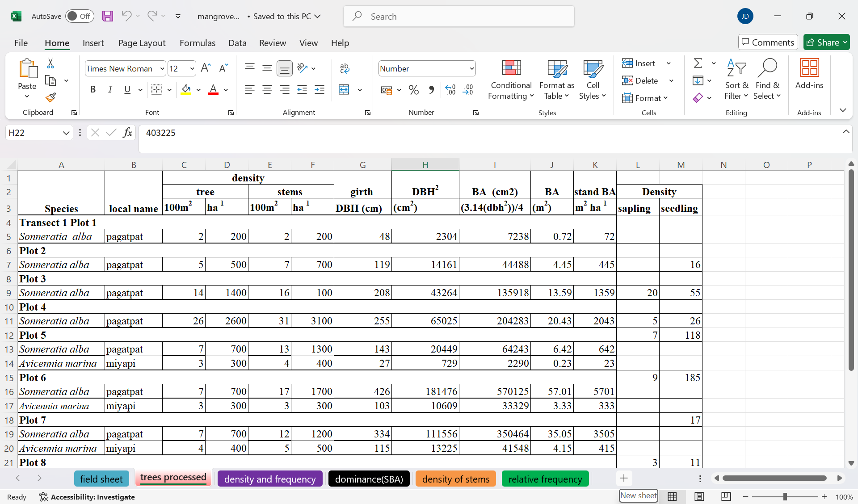Switch to dominance(SBA) sheet tab
Image resolution: width=858 pixels, height=504 pixels.
[x=369, y=479]
